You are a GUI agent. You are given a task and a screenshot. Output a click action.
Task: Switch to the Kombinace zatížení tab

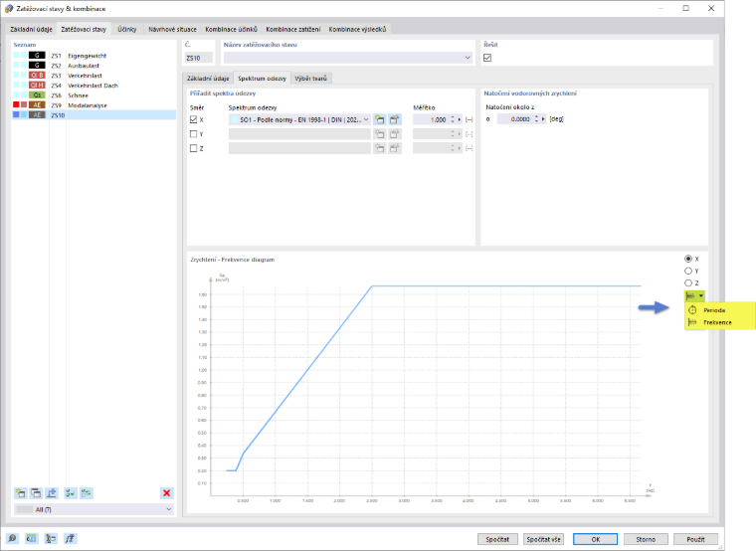coord(292,30)
